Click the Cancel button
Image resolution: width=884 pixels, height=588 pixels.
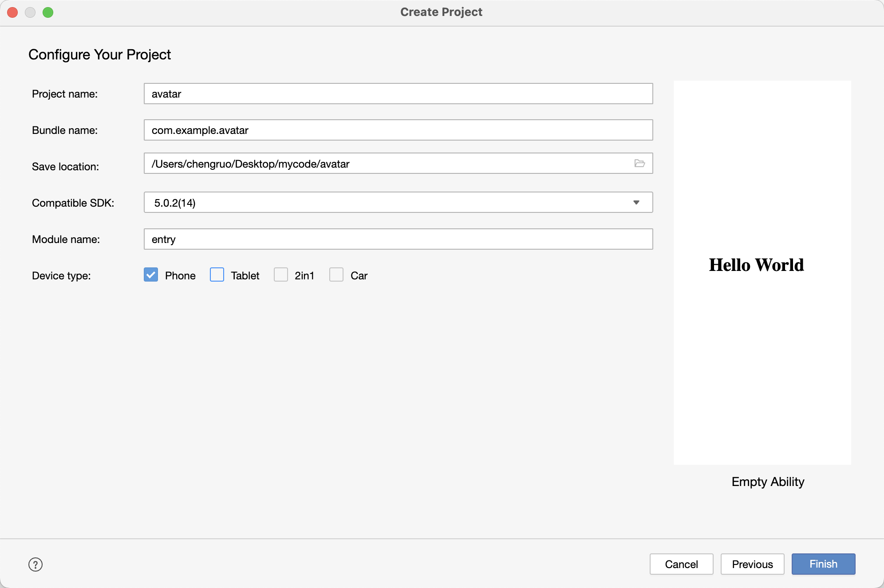coord(681,564)
